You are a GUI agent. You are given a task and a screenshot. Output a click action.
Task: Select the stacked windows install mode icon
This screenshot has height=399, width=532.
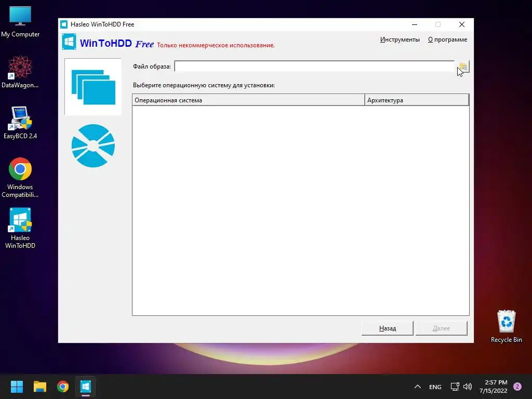tap(93, 87)
